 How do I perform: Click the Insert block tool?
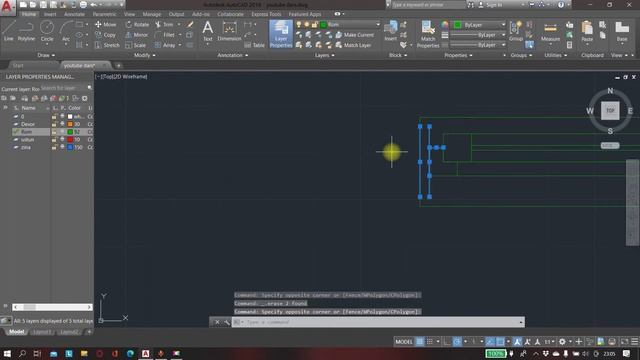click(391, 31)
